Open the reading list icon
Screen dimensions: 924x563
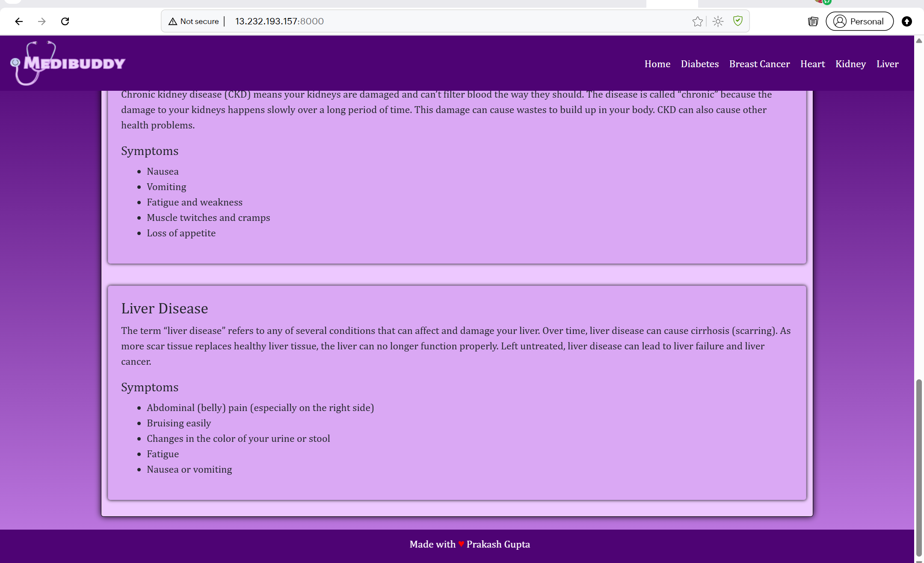[812, 21]
